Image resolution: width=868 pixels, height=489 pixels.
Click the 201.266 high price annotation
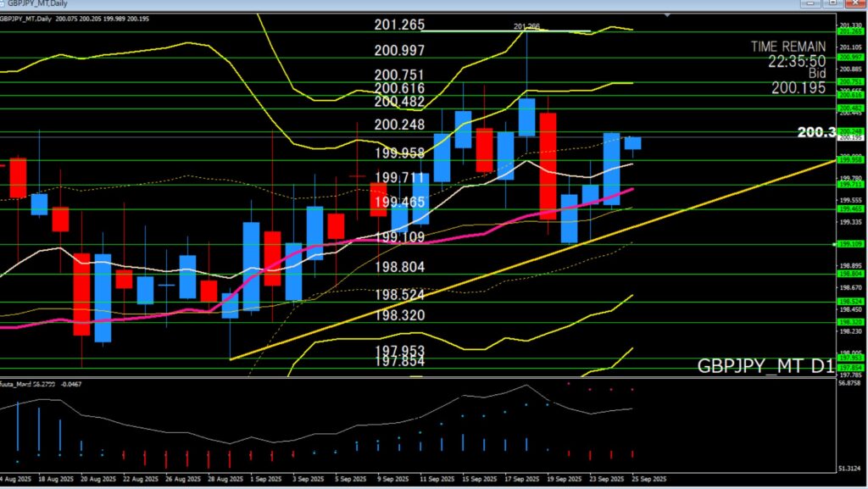pyautogui.click(x=526, y=26)
